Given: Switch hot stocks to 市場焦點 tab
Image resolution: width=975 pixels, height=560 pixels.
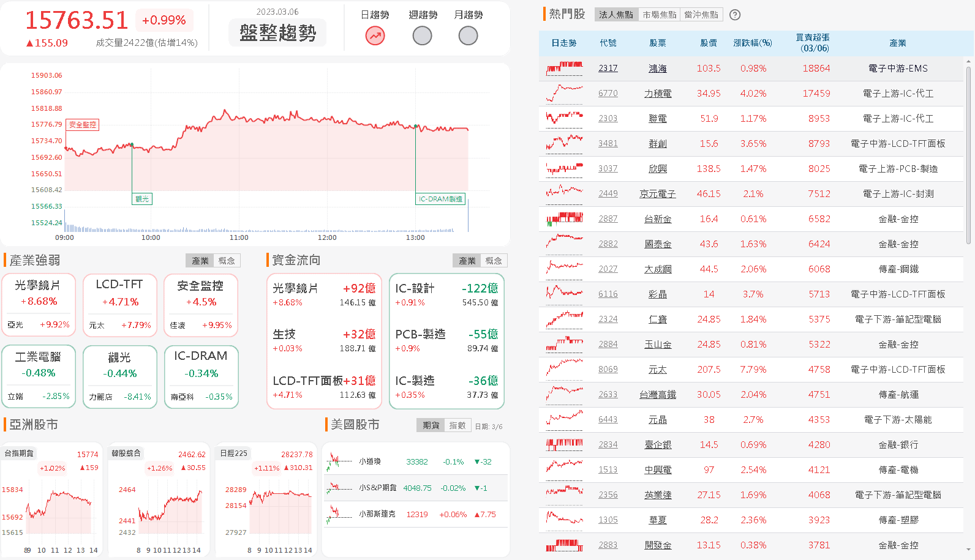Looking at the screenshot, I should point(659,15).
